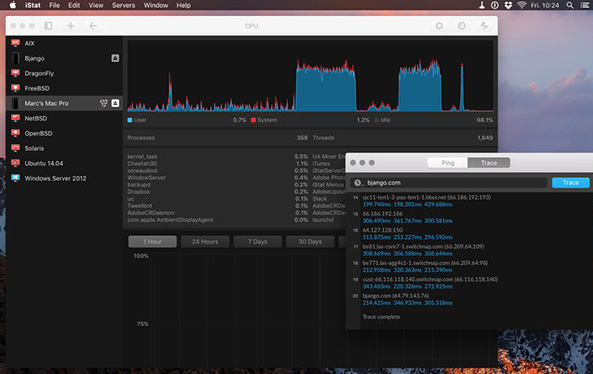The width and height of the screenshot is (593, 374).
Task: Click the circle icon in CPU toolbar
Action: [439, 26]
